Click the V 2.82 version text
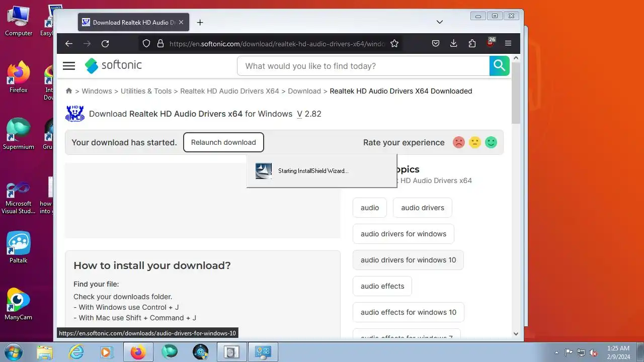 click(309, 114)
